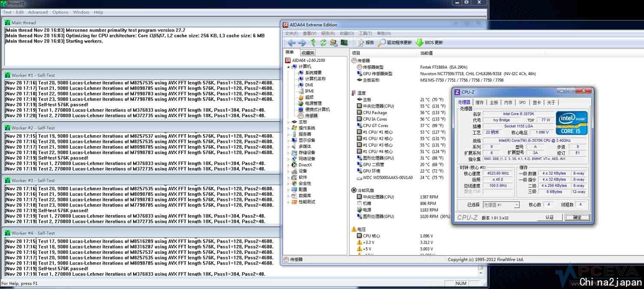
Task: Expand the 多媒体 tree node
Action: click(x=289, y=146)
